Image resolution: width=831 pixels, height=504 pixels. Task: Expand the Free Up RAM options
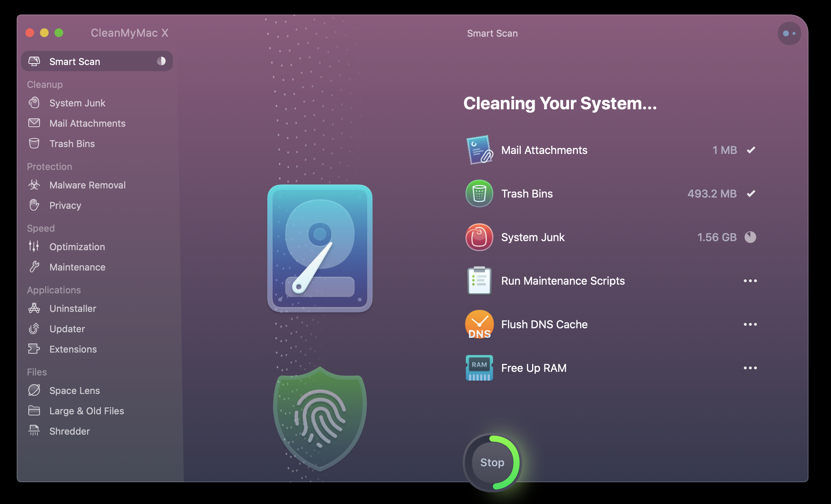(x=749, y=368)
